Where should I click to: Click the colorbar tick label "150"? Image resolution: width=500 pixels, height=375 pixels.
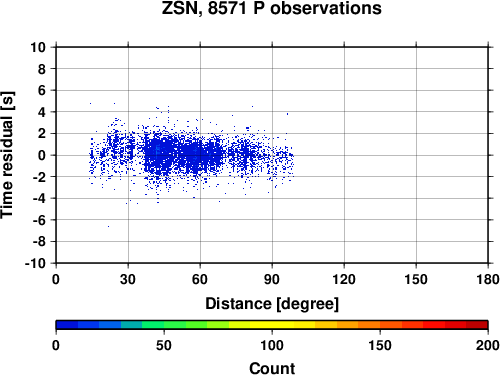[380, 345]
